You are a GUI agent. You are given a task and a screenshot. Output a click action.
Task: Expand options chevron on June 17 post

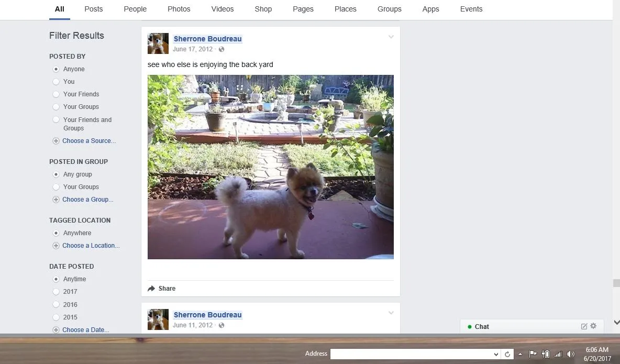click(391, 37)
